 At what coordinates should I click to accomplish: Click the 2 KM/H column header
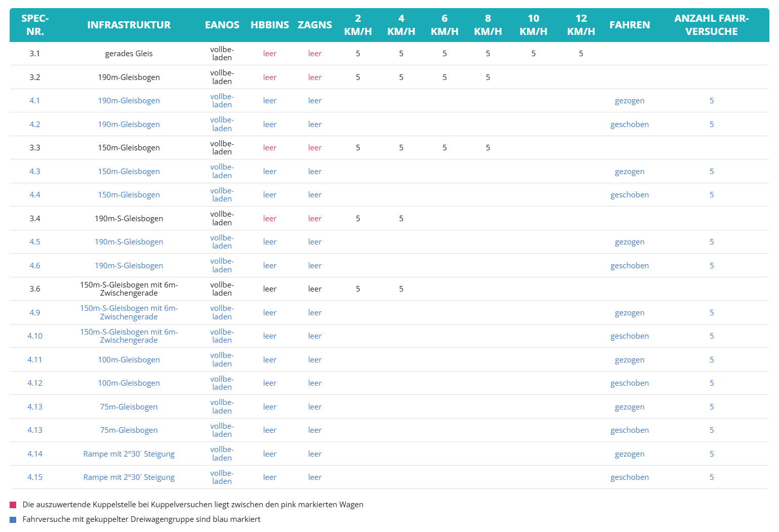(x=358, y=25)
